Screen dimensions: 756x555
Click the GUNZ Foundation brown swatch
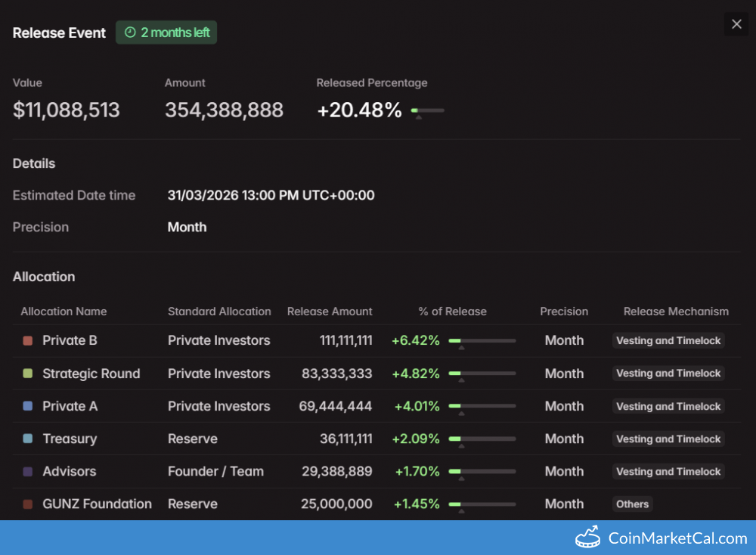(x=28, y=504)
